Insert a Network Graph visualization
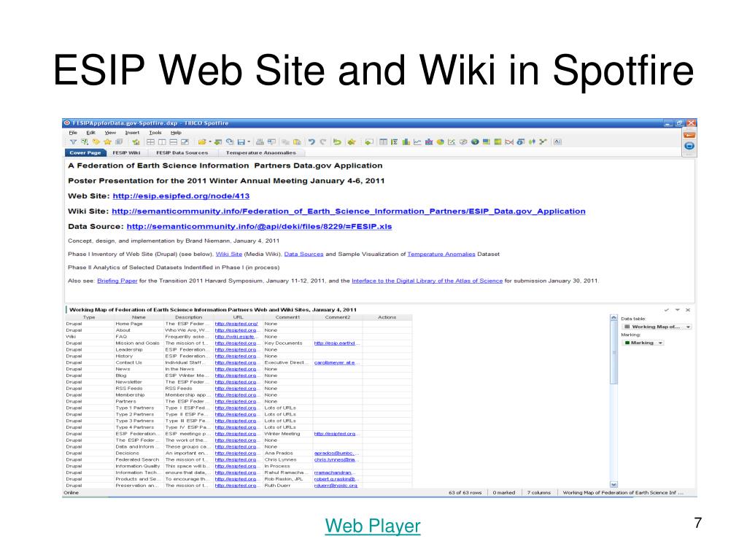 click(543, 141)
